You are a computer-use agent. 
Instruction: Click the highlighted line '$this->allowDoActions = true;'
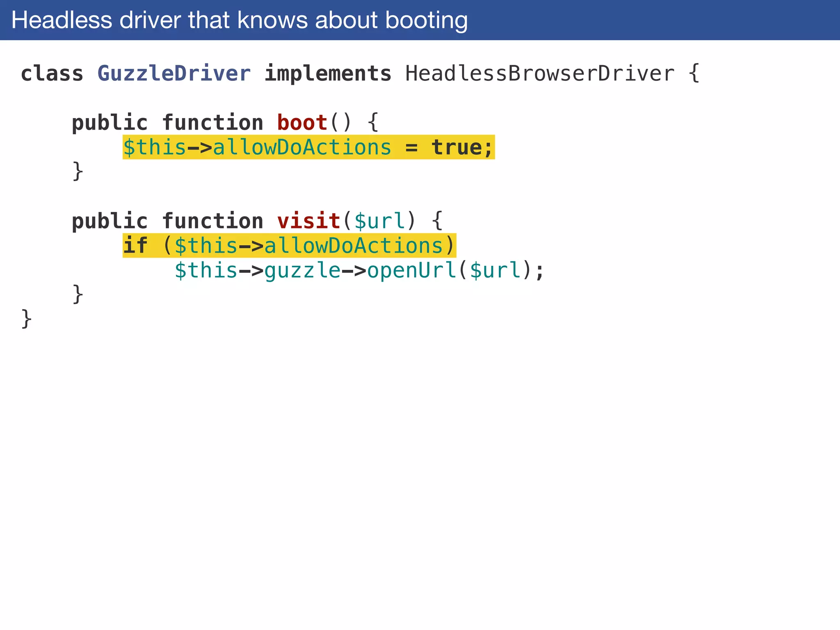click(308, 147)
